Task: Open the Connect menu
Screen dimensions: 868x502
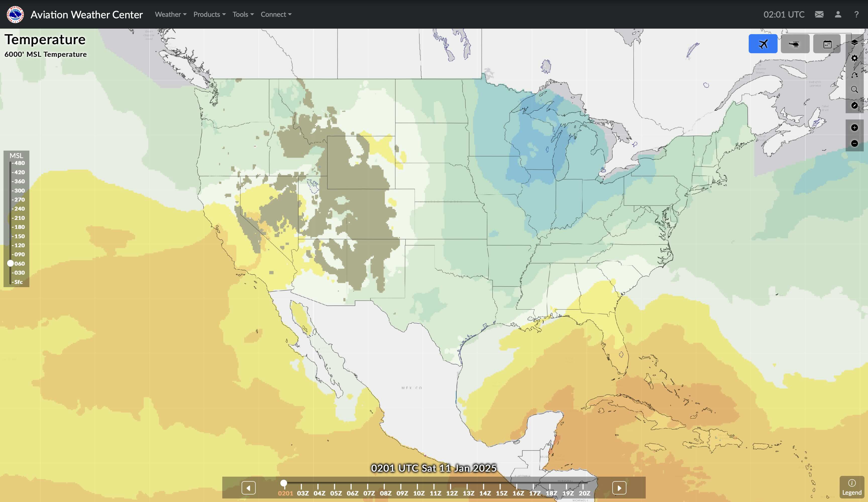Action: coord(276,15)
